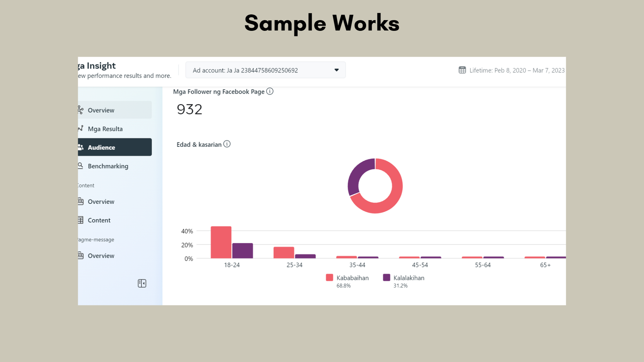The height and width of the screenshot is (362, 644).
Task: Click the message section Overview icon
Action: [x=80, y=255]
